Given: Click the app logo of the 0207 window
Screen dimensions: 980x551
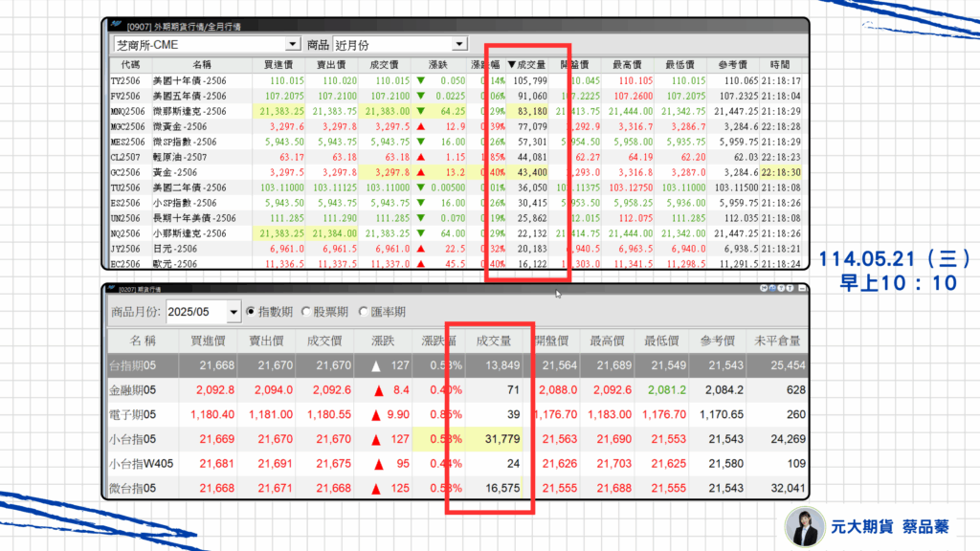Looking at the screenshot, I should (x=111, y=288).
